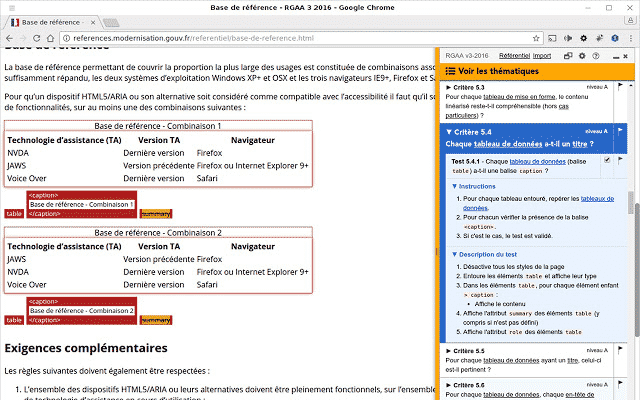Toggle the flag for Test 5.4.1
Screen dimensions: 640x400
pyautogui.click(x=620, y=160)
